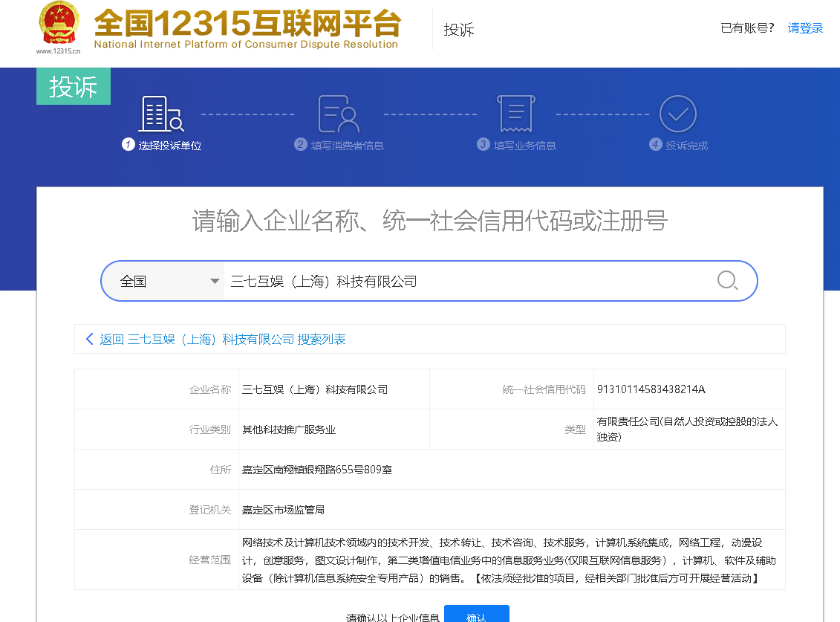Click company name cell 三七互娱（上海）科技有限公司
This screenshot has height=622, width=840.
tap(315, 390)
